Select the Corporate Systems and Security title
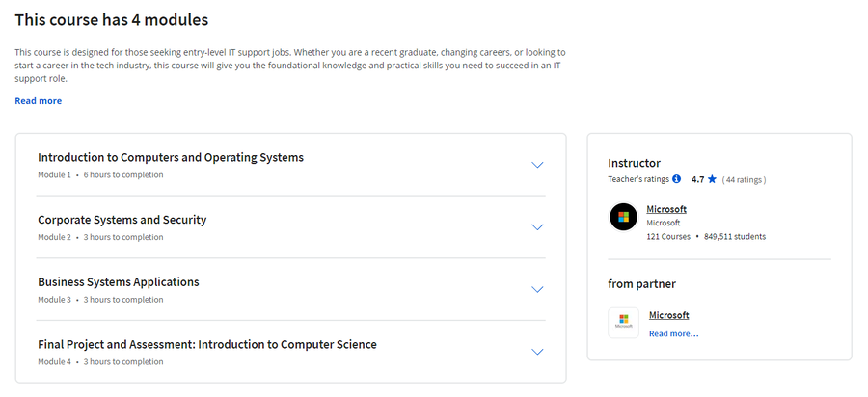 122,220
